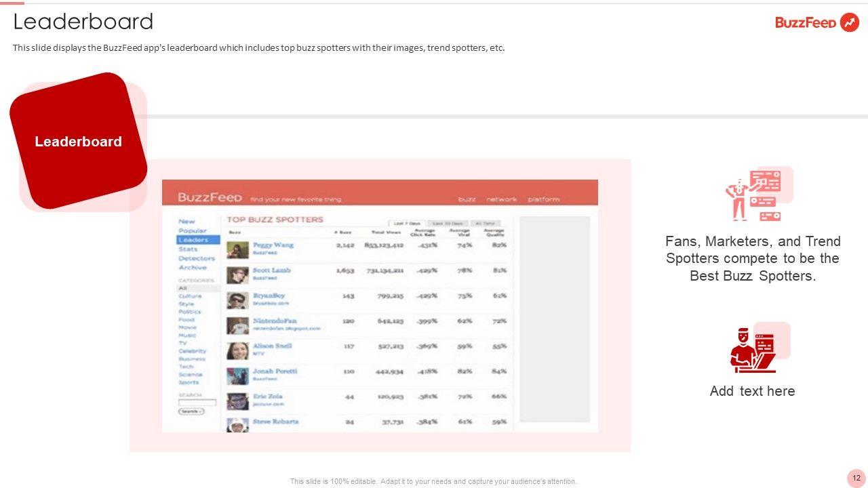Viewport: 868px width, 488px height.
Task: Select the analyst with dashboard panels icon
Action: coord(753,195)
